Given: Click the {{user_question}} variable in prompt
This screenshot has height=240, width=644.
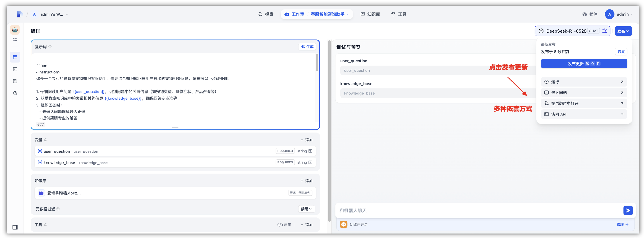Looking at the screenshot, I should pyautogui.click(x=89, y=92).
